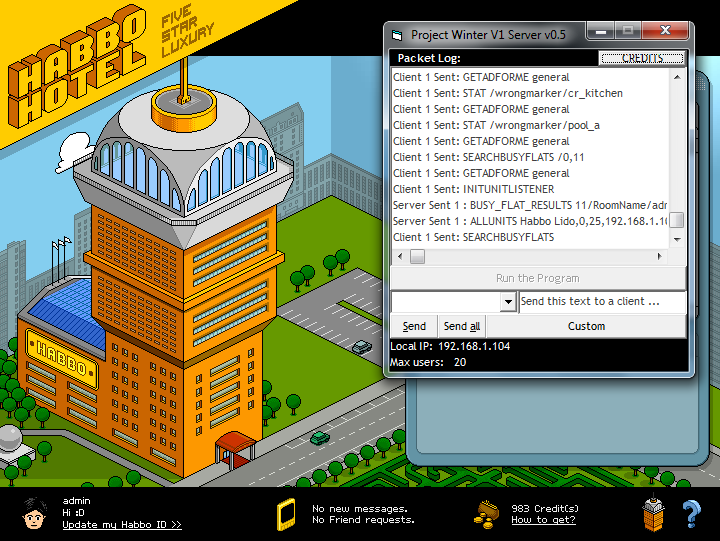Select log line SEARCHBUSYFLATS /0,11

click(488, 157)
